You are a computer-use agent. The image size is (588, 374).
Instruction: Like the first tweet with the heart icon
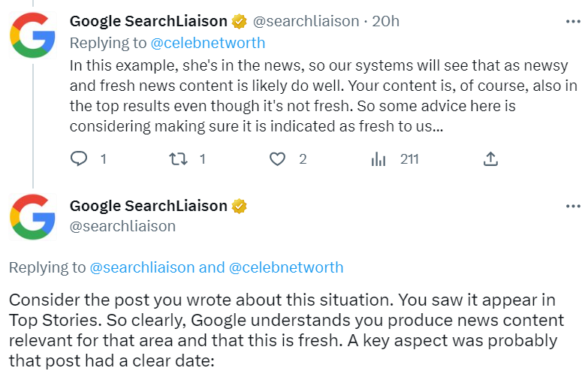click(278, 158)
